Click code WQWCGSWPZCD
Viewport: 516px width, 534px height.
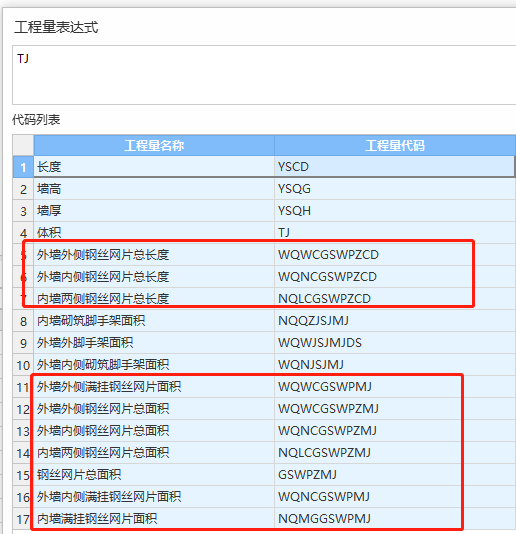(328, 255)
